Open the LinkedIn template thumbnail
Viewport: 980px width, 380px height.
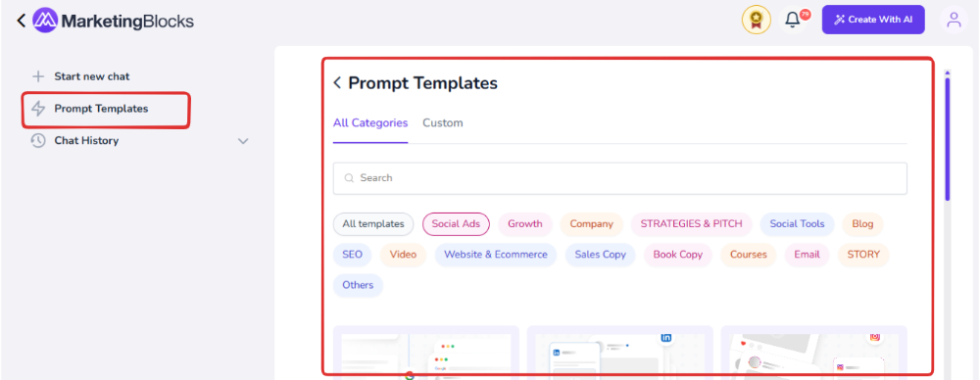tap(620, 352)
